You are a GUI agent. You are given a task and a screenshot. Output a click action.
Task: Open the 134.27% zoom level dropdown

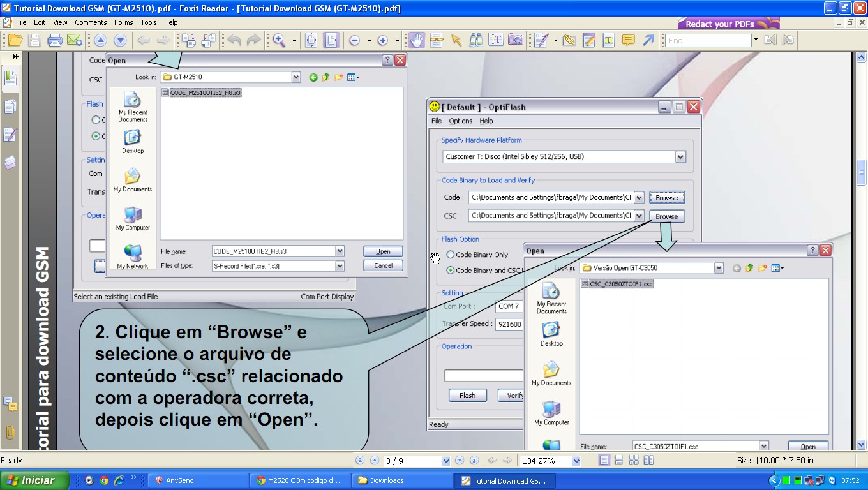tap(576, 461)
